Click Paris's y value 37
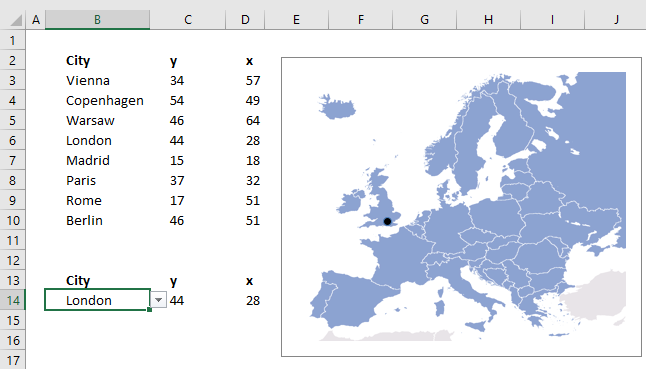646x369 pixels. [177, 180]
